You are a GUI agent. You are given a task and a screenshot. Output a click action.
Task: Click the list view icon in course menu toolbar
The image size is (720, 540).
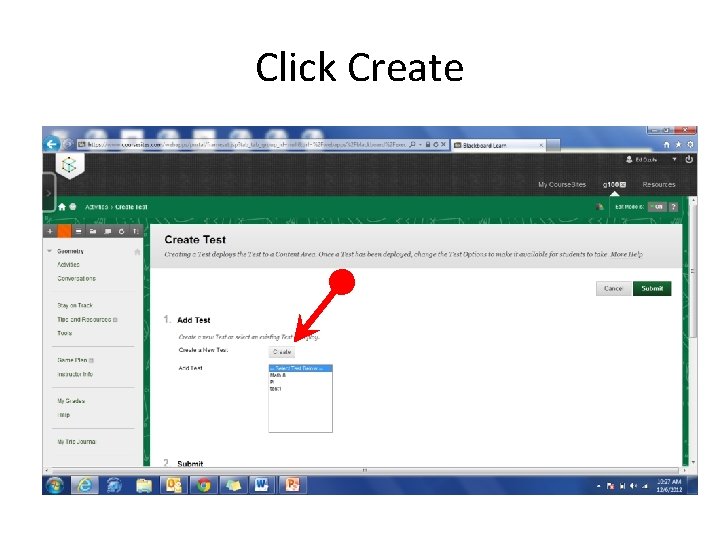tap(79, 231)
